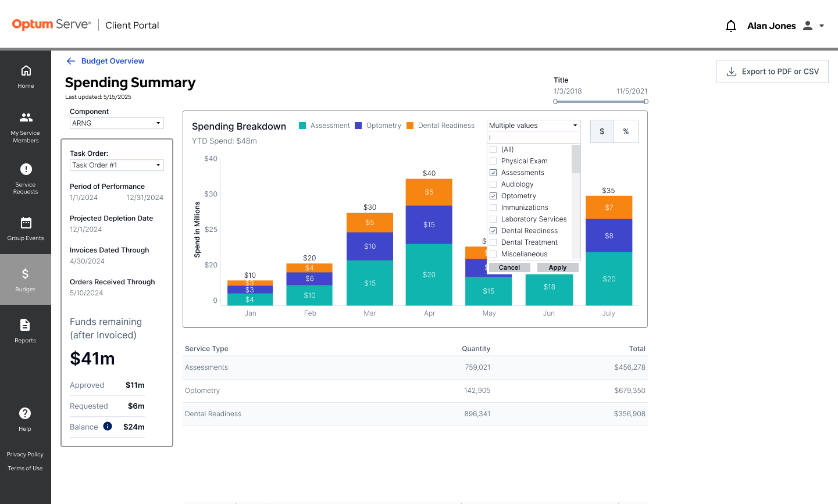This screenshot has width=838, height=504.
Task: Check the Laboratory Services checkbox
Action: click(493, 219)
